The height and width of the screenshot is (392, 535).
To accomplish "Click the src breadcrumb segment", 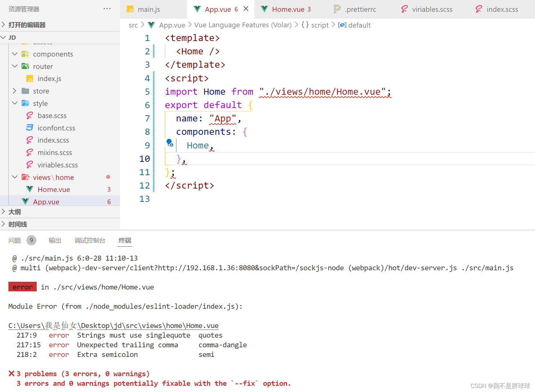I will [133, 25].
